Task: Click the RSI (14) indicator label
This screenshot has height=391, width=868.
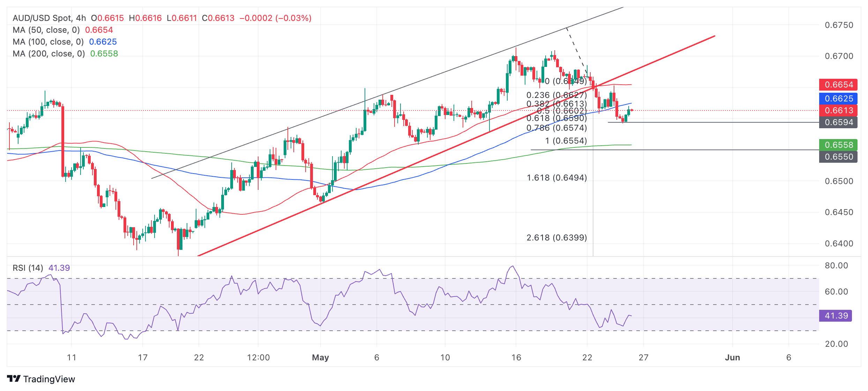Action: pos(28,268)
